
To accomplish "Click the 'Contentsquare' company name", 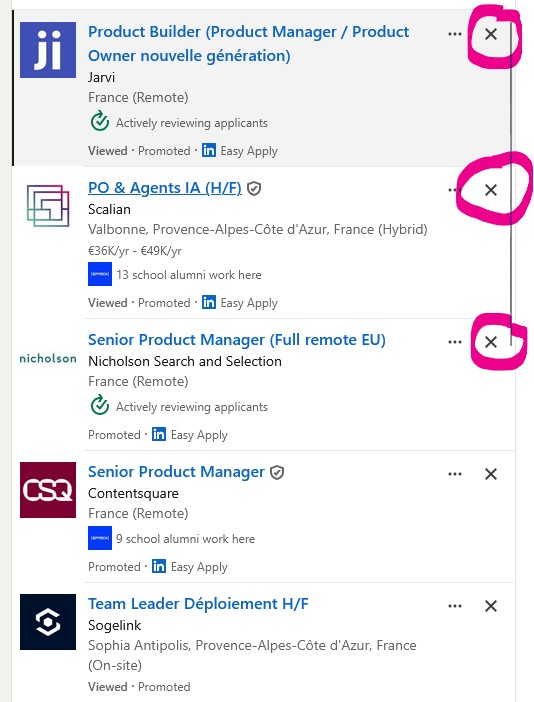I will point(133,493).
